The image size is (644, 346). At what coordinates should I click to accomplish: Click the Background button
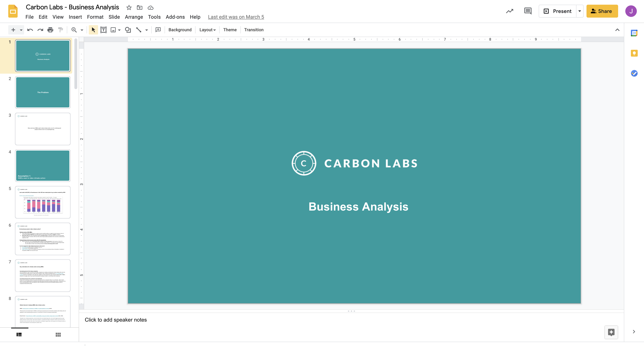[180, 30]
